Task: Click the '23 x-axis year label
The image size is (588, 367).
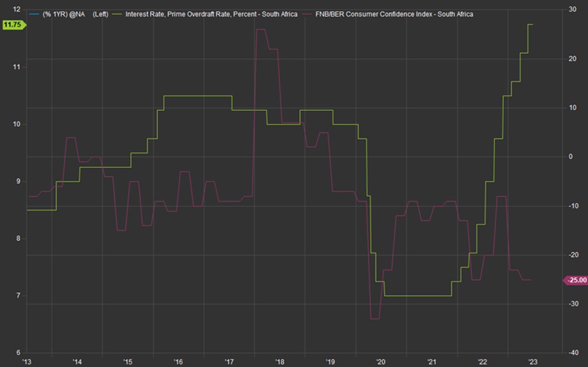Action: click(532, 361)
